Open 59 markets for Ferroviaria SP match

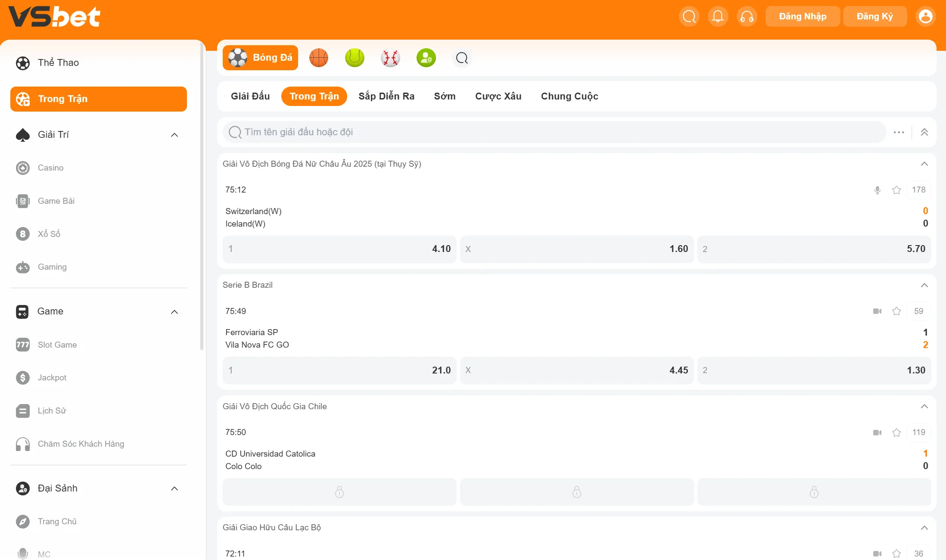pyautogui.click(x=918, y=311)
